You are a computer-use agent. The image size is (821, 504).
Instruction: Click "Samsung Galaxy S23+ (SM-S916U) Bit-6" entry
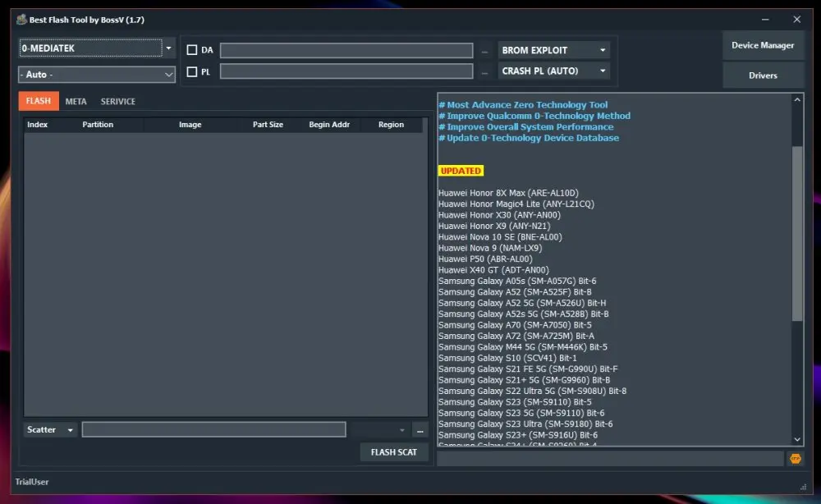pyautogui.click(x=518, y=435)
